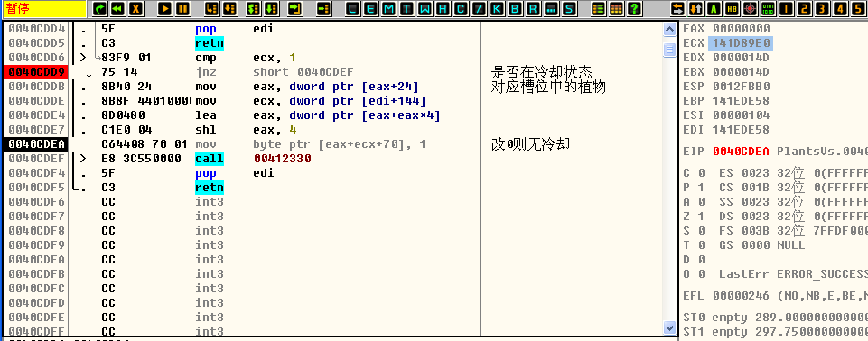Image resolution: width=868 pixels, height=341 pixels.
Task: Open Breakpoints window with B icon
Action: tap(515, 8)
